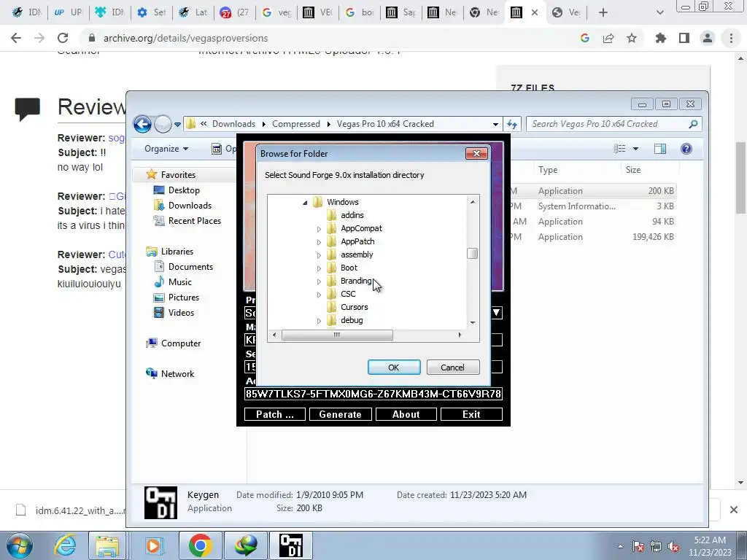The image size is (747, 560).
Task: Click the keygen Generate button
Action: (x=340, y=414)
